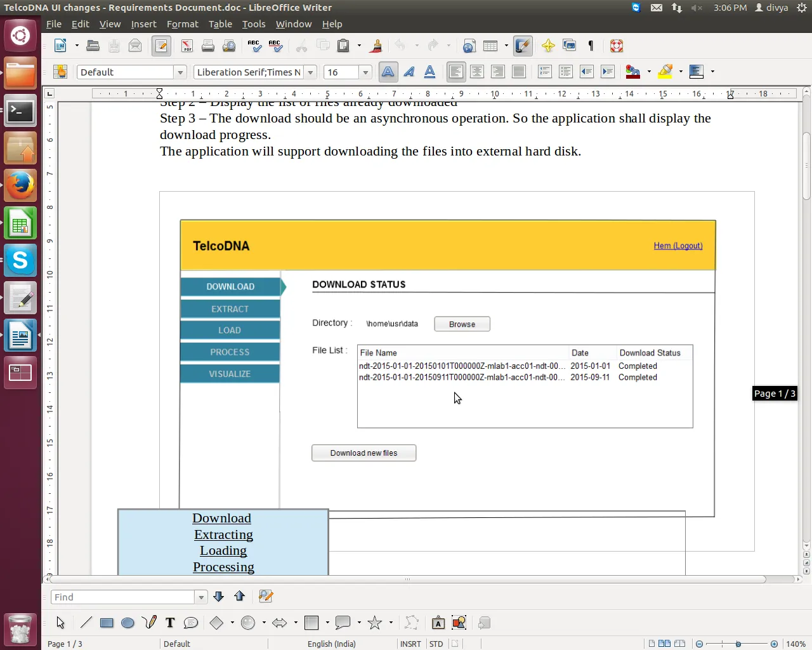Run the Spelling and Grammar check
The image size is (812, 650).
tap(254, 46)
